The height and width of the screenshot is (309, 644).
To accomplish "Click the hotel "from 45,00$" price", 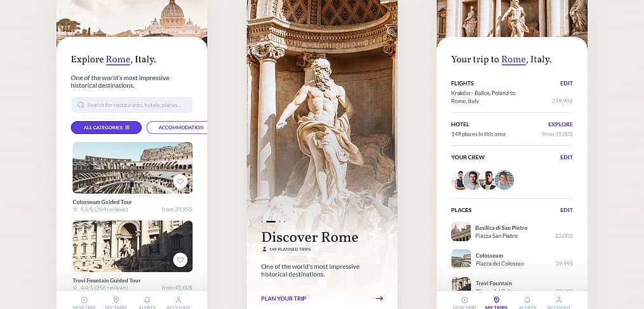I will 558,134.
